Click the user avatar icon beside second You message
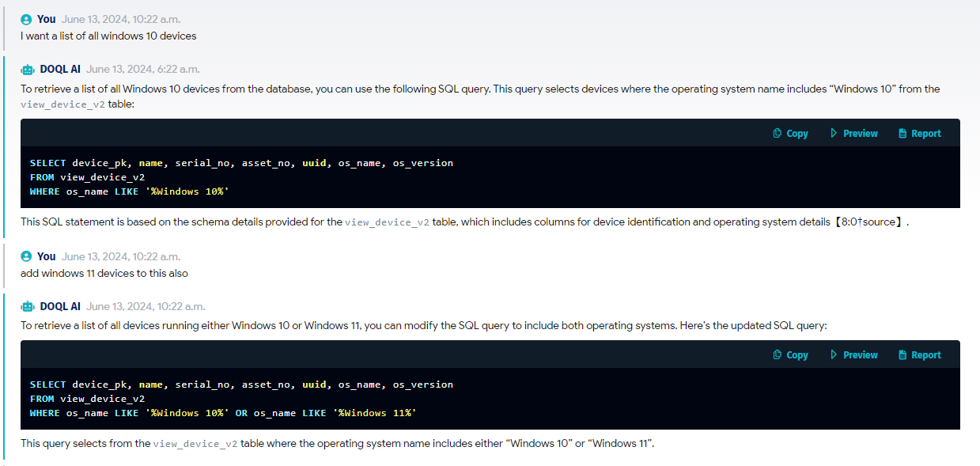980x466 pixels. 26,256
